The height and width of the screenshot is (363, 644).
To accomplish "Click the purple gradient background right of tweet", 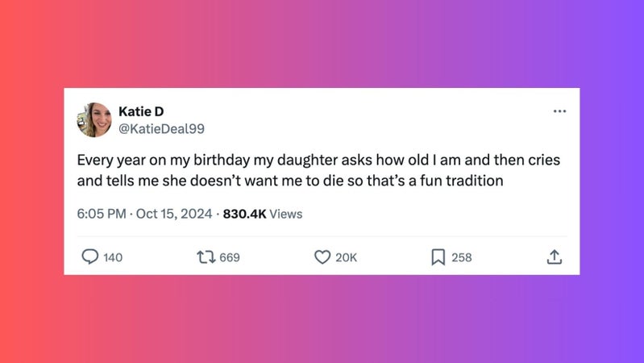I will pos(611,181).
